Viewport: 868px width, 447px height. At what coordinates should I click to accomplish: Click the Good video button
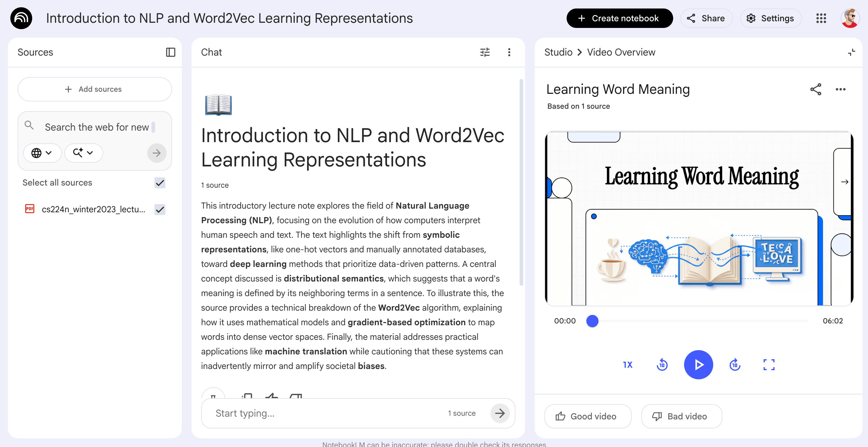pos(587,416)
